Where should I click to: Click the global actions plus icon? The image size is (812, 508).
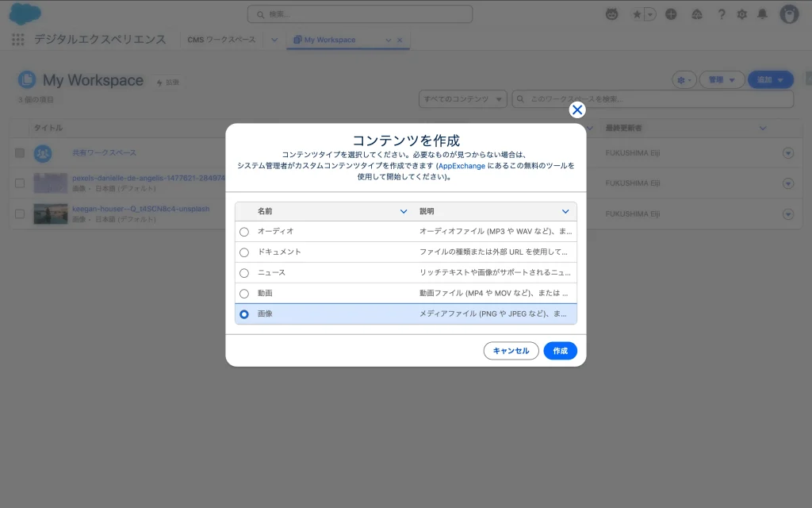(671, 14)
